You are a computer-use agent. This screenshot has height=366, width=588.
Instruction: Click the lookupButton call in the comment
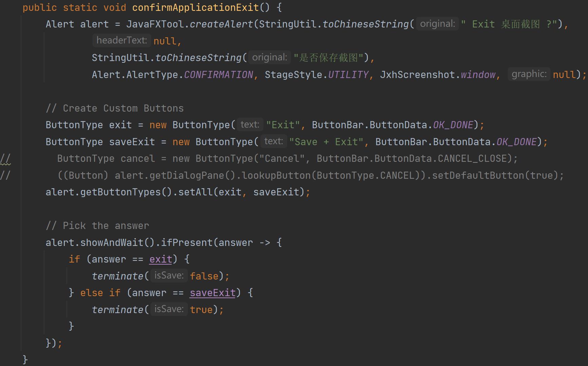276,175
